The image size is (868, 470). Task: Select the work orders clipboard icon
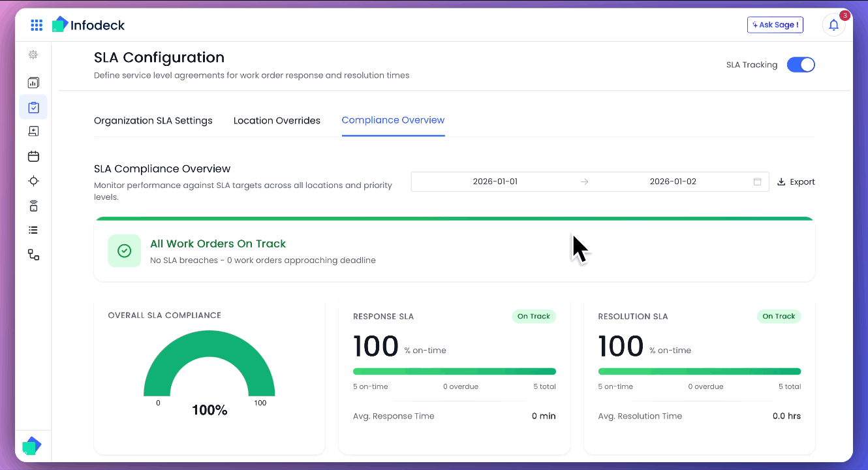click(x=33, y=106)
